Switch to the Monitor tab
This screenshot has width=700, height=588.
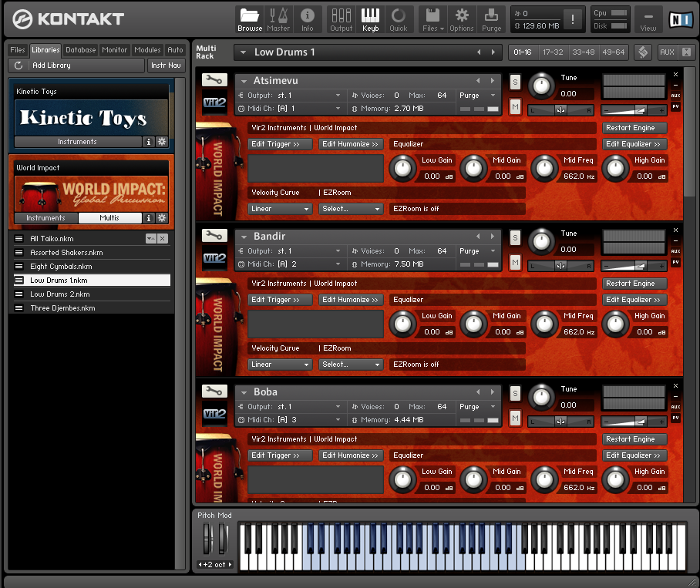(114, 49)
